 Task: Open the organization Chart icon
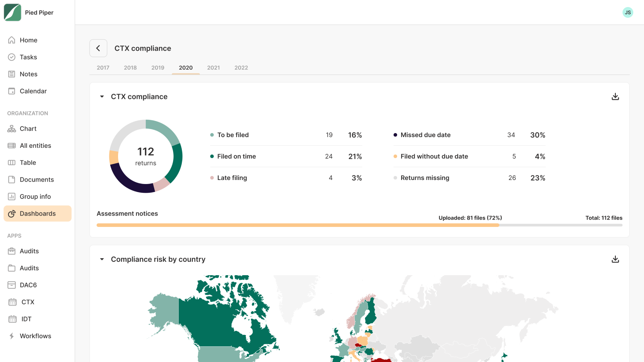12,129
